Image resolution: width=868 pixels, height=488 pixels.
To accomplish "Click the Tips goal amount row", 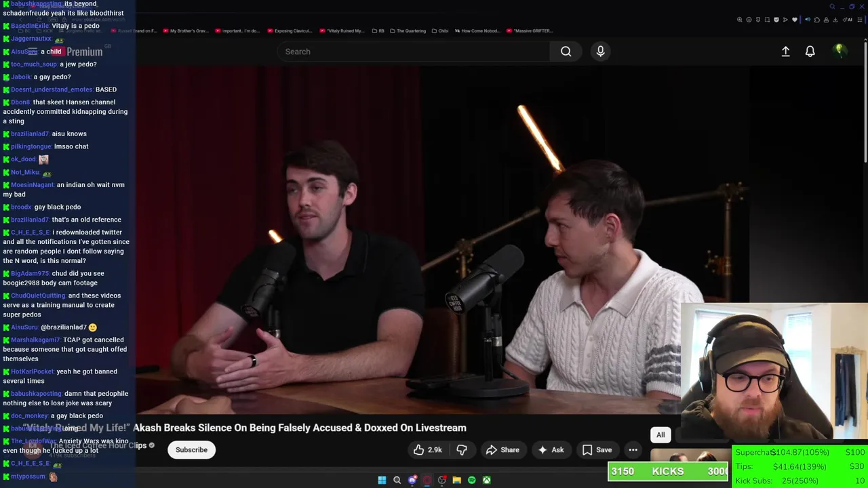I will click(x=800, y=466).
